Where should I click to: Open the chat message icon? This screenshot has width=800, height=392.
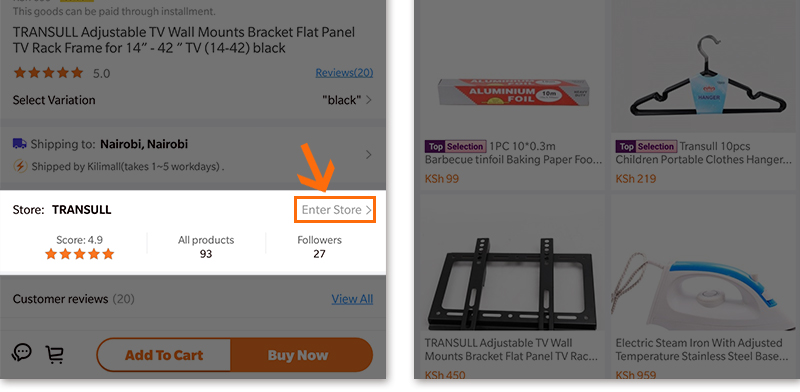click(22, 352)
